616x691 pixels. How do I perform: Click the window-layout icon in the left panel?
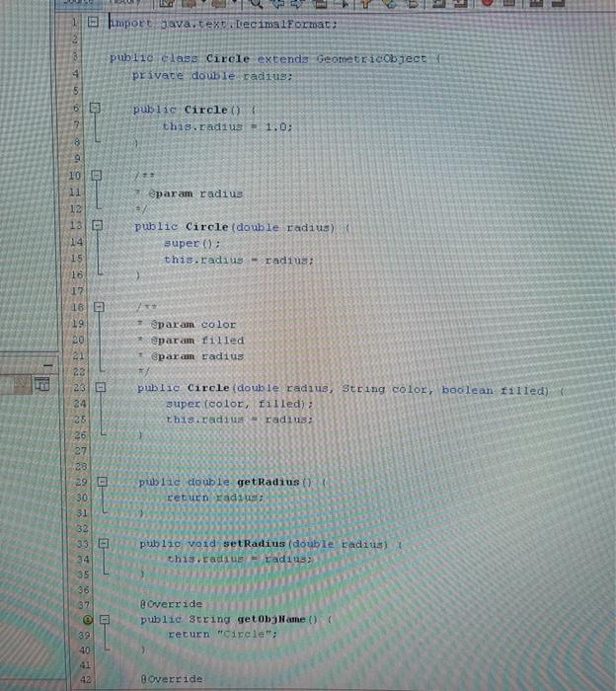(x=41, y=384)
